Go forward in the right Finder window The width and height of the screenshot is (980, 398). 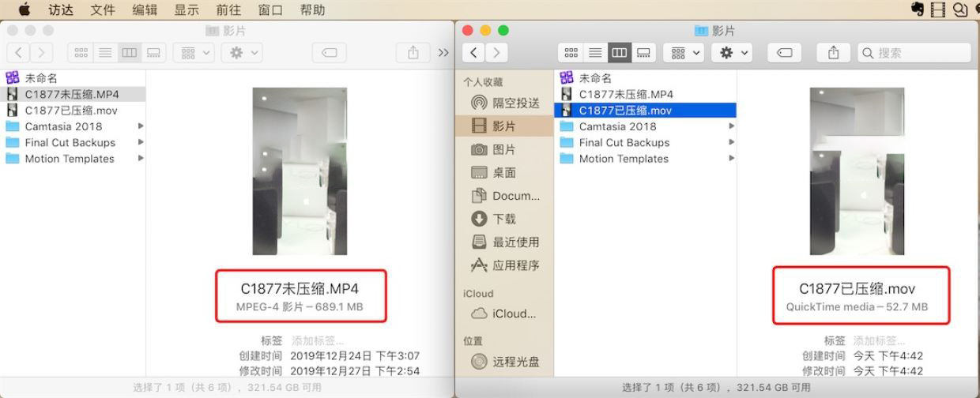coord(496,53)
